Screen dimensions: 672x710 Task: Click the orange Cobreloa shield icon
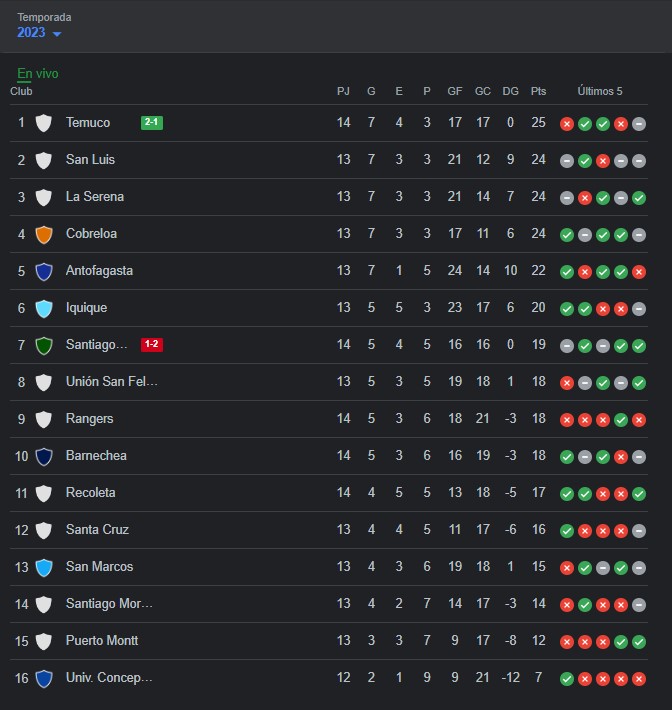click(44, 235)
